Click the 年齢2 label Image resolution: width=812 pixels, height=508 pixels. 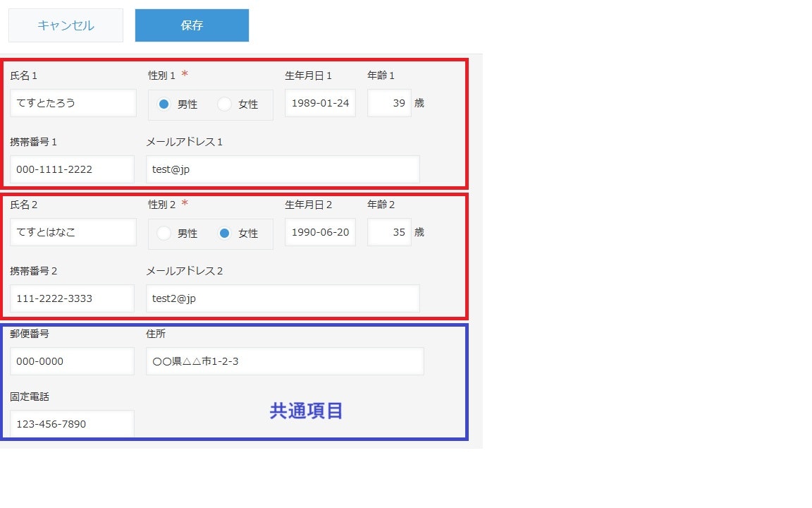(x=381, y=205)
